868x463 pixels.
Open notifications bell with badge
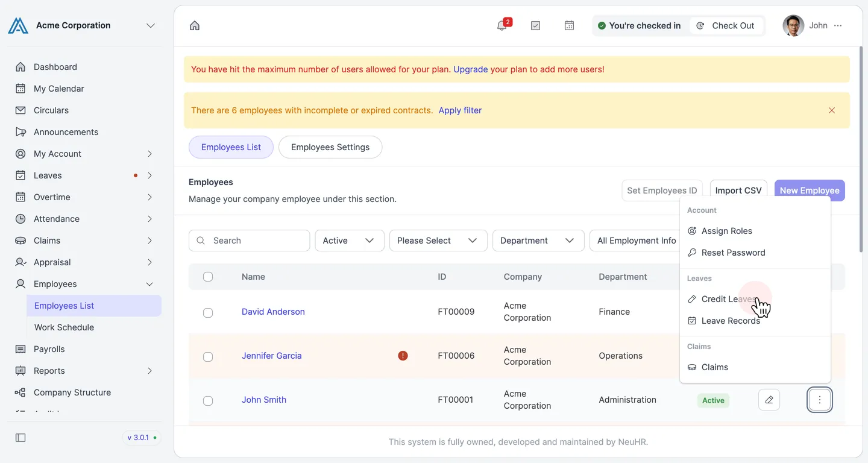tap(502, 25)
